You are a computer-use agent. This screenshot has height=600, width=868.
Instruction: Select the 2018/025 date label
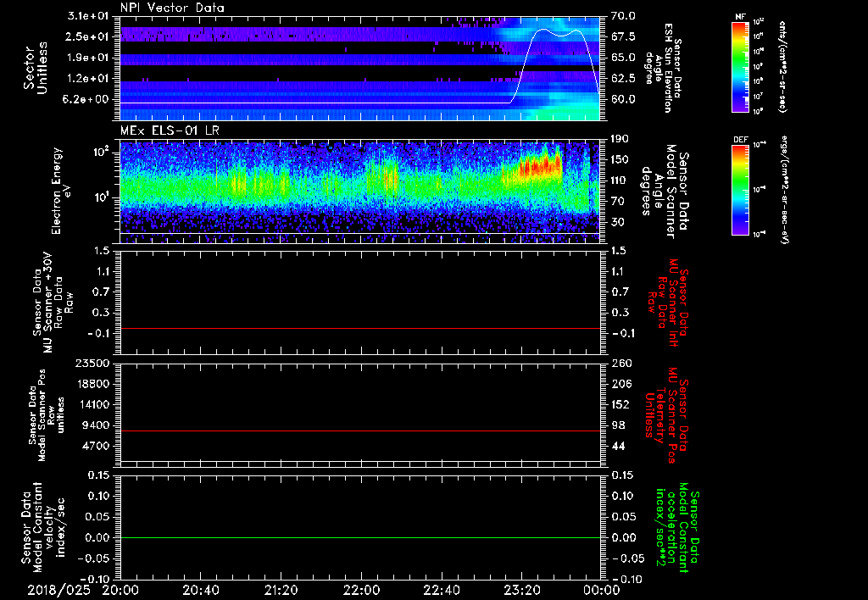[x=58, y=589]
